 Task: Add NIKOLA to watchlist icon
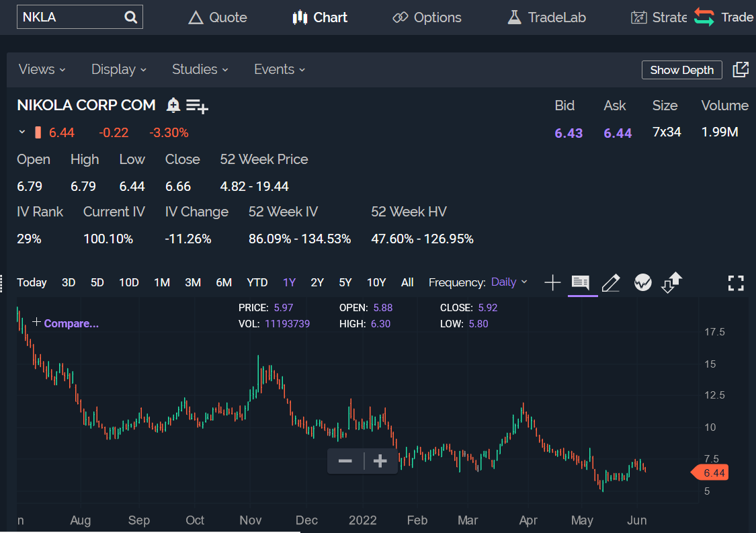pyautogui.click(x=197, y=106)
